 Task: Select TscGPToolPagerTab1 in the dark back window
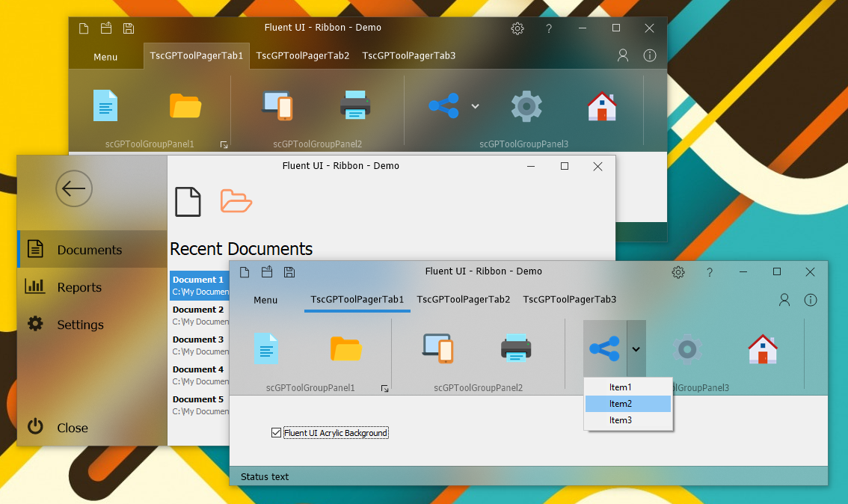tap(197, 55)
